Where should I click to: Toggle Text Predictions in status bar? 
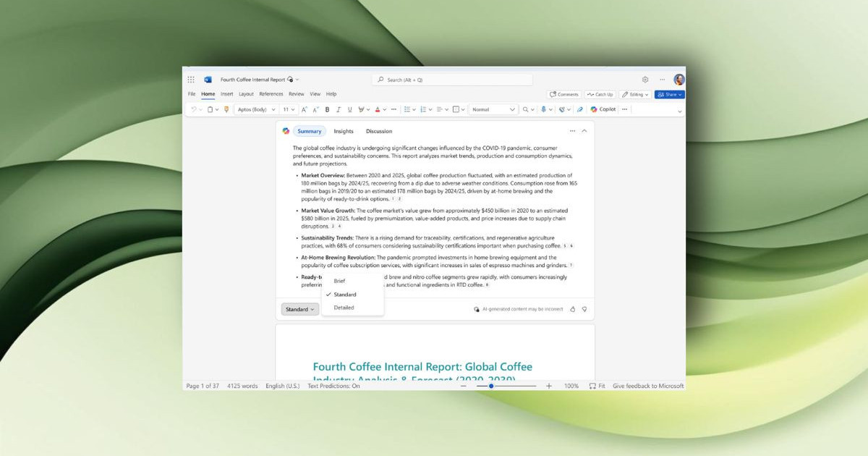333,386
